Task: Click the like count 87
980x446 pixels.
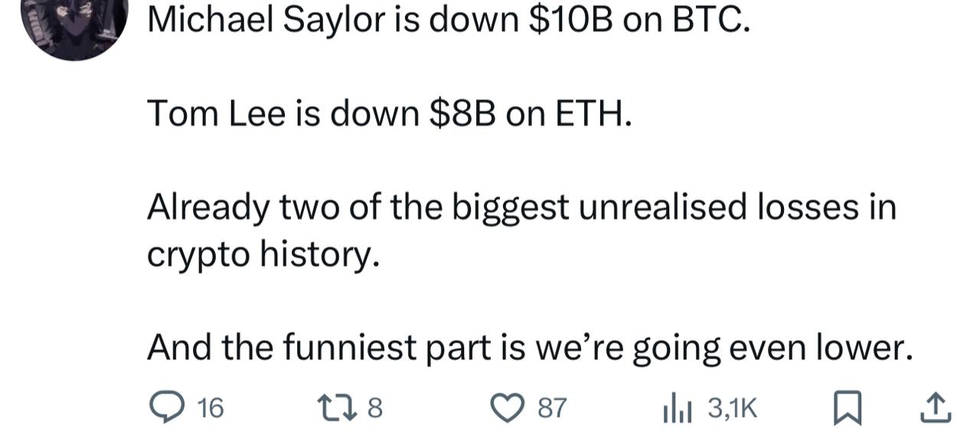Action: click(x=552, y=409)
